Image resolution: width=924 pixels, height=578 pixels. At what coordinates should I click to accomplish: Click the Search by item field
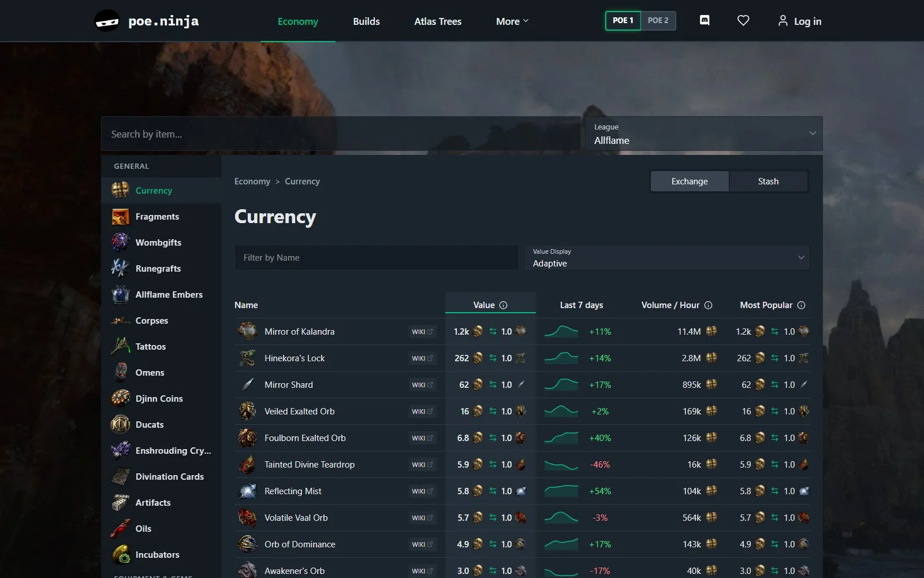coord(341,134)
